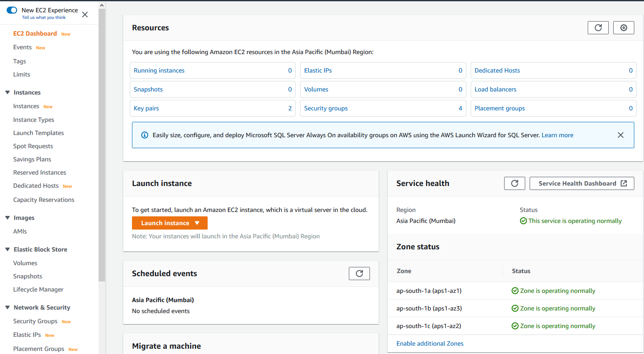The height and width of the screenshot is (354, 644).
Task: Click the info icon in the banner
Action: coord(144,135)
